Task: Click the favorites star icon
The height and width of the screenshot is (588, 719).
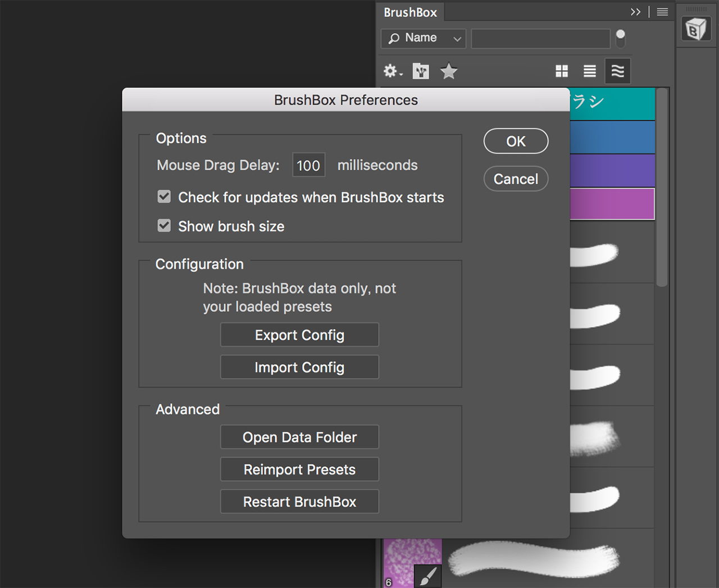Action: [449, 71]
